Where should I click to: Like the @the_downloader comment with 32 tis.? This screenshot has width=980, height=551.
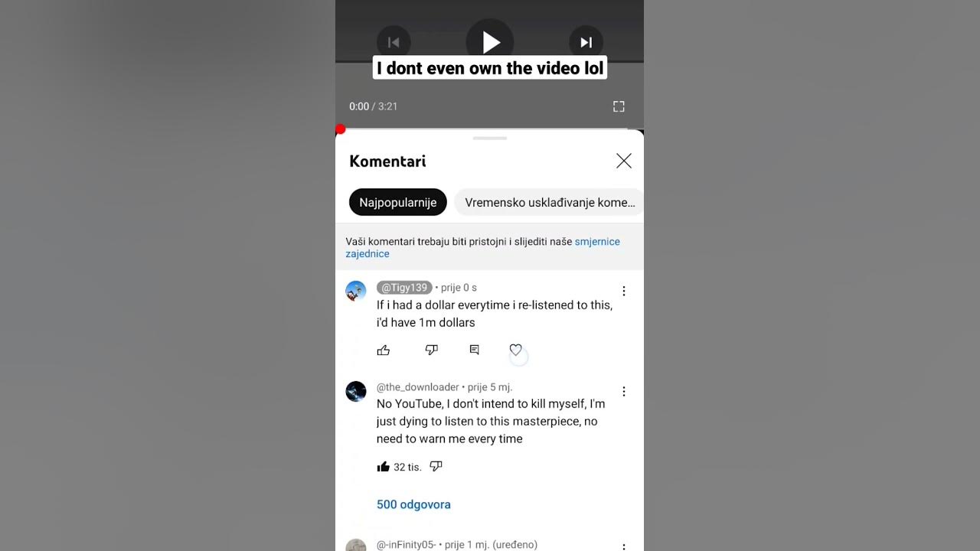[x=384, y=467]
